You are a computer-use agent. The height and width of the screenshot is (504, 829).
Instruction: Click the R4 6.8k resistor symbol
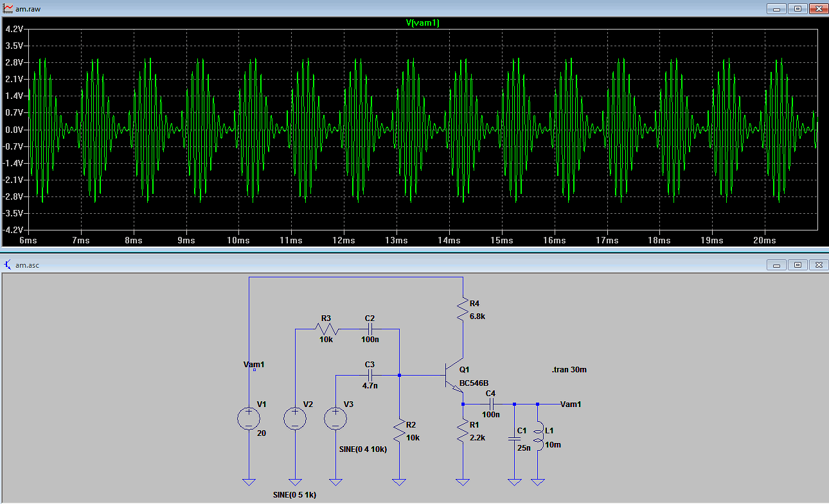click(462, 309)
